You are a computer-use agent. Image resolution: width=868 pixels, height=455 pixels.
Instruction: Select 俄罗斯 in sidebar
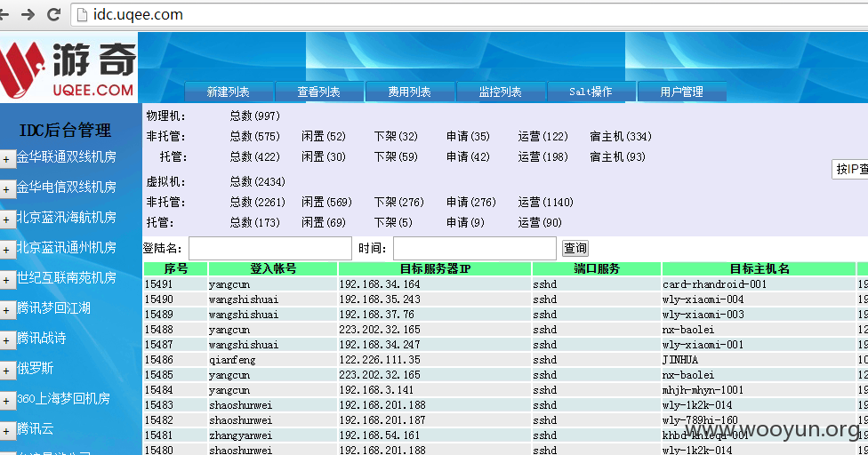coord(35,368)
